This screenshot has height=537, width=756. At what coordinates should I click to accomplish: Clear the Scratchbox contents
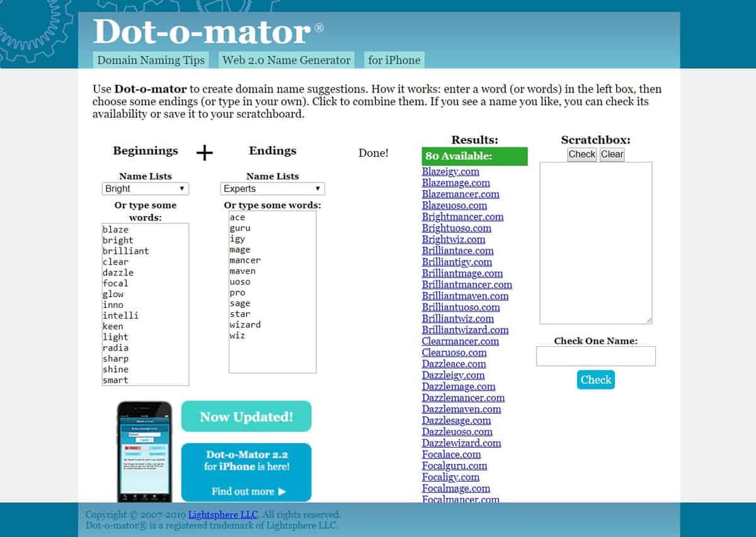(612, 154)
